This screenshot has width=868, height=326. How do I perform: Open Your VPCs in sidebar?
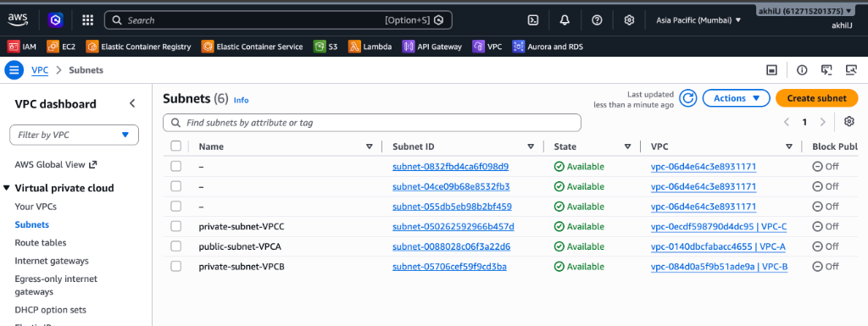click(x=36, y=207)
